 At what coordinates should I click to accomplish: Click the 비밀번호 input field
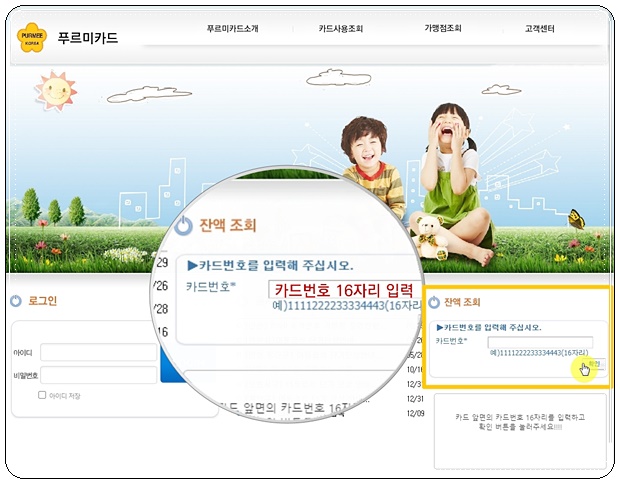[98, 375]
